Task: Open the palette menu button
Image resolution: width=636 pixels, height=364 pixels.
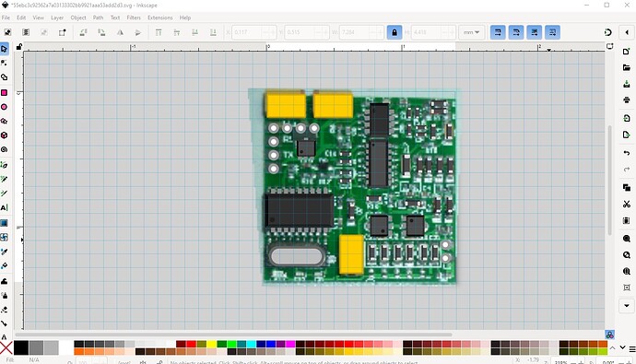Action: 632,348
